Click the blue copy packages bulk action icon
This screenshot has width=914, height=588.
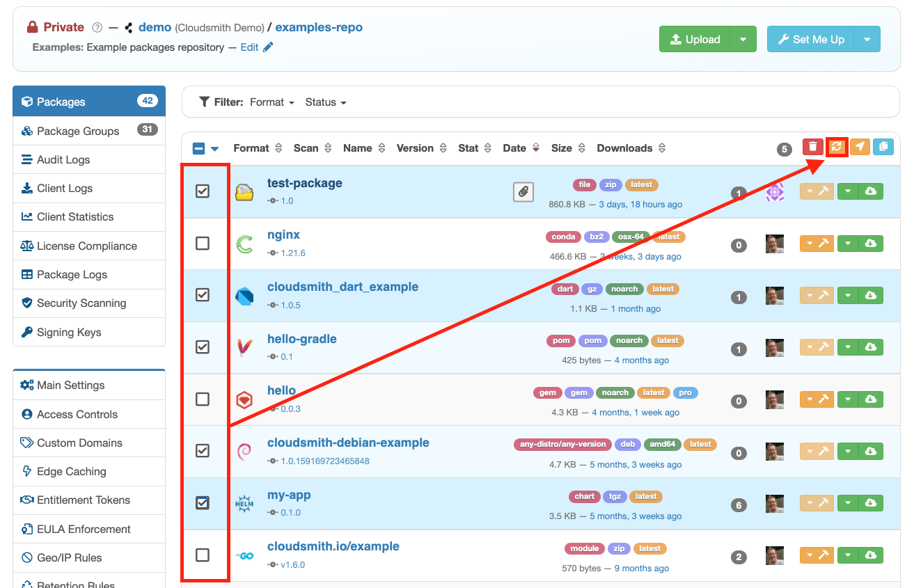[883, 147]
